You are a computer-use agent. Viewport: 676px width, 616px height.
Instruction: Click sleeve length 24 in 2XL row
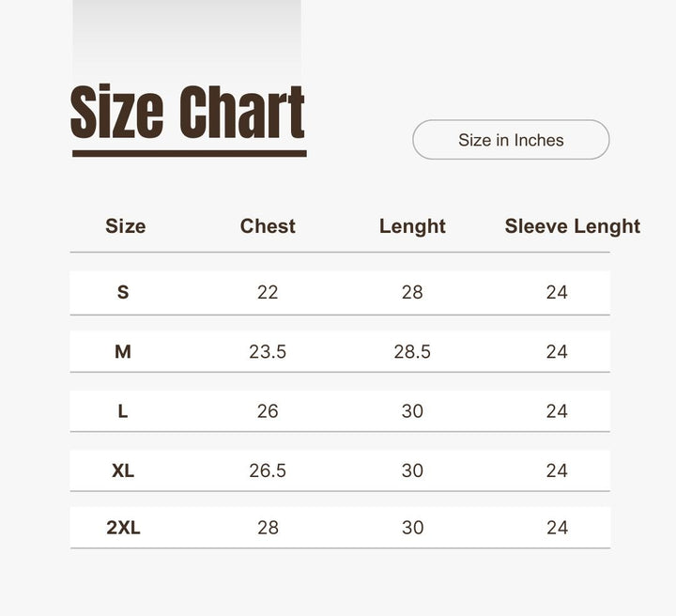point(557,528)
